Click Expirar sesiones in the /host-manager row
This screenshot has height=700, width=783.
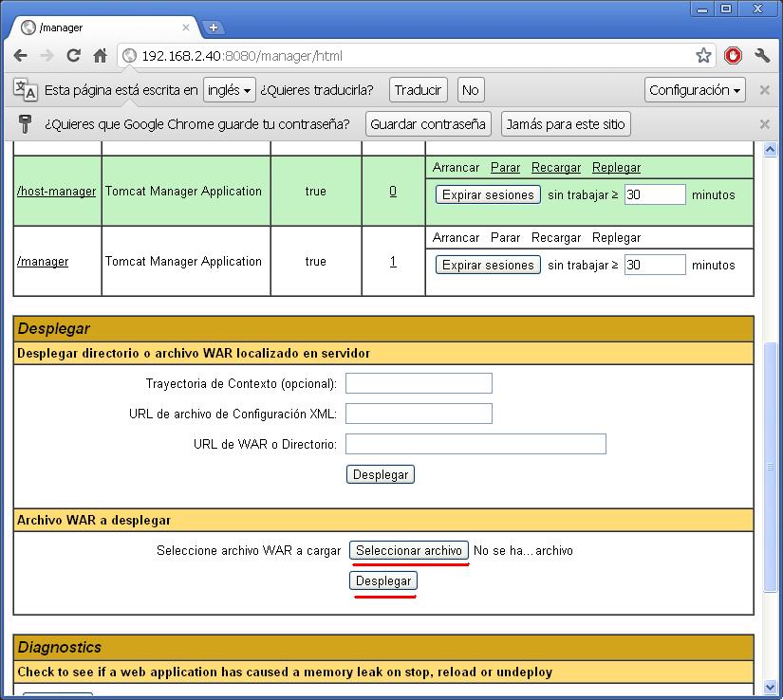point(488,194)
